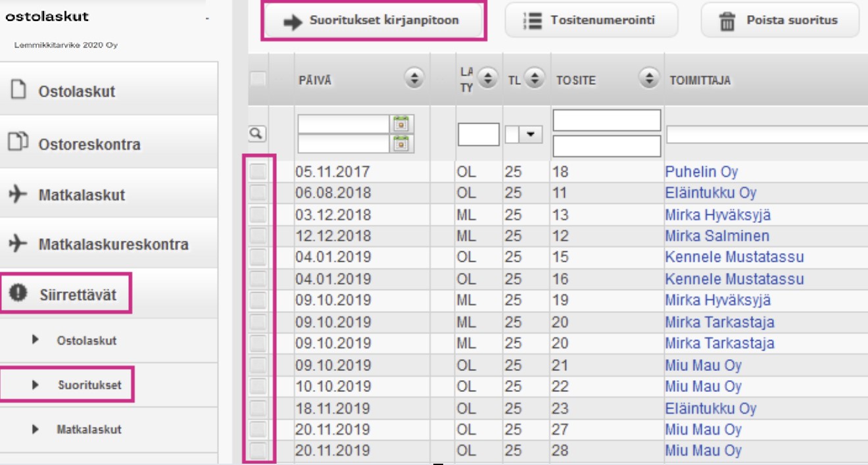Click the lower date filter input field
868x465 pixels.
click(345, 143)
